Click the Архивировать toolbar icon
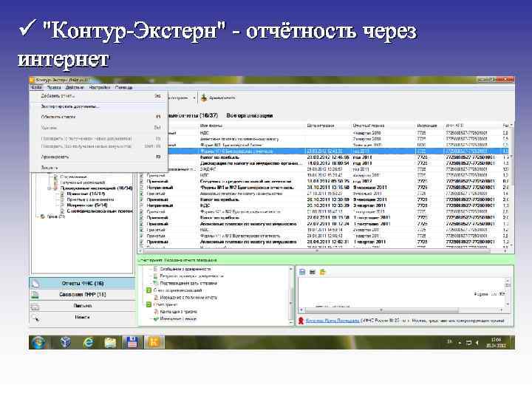The image size is (532, 399). tap(204, 98)
